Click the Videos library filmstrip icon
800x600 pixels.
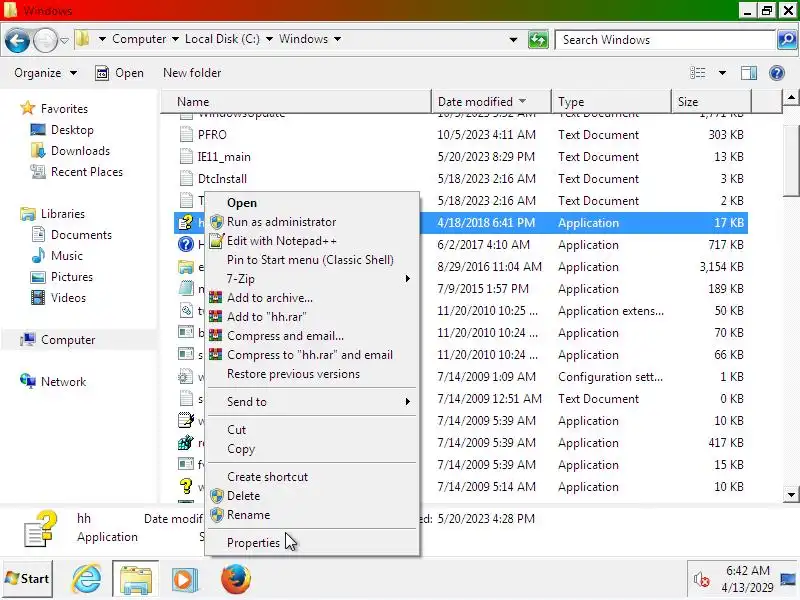[38, 297]
